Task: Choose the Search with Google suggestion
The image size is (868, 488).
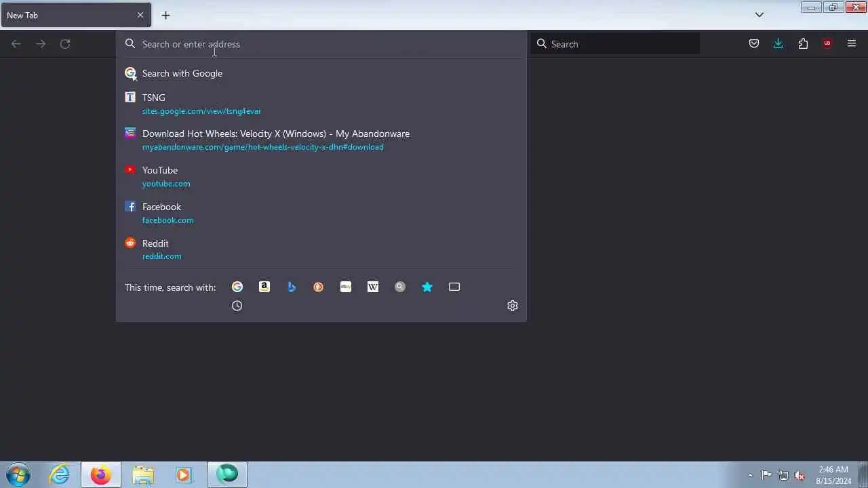Action: (321, 73)
